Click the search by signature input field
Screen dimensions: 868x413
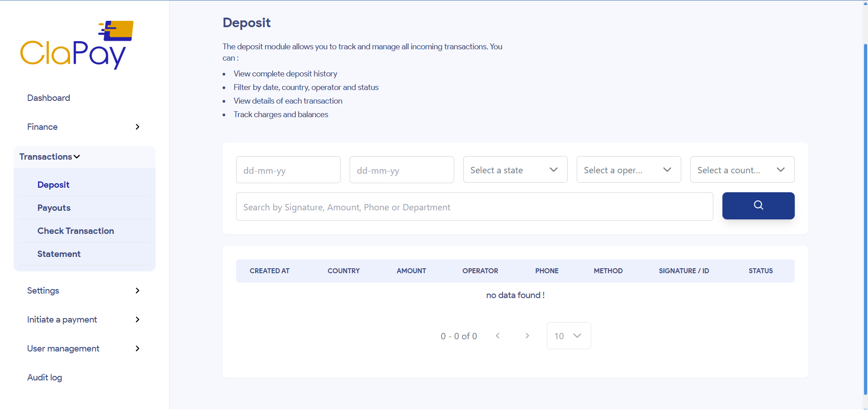click(474, 206)
